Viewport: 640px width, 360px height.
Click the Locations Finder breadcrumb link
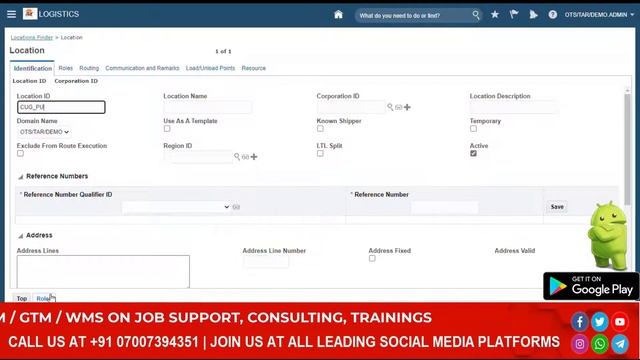(31, 38)
